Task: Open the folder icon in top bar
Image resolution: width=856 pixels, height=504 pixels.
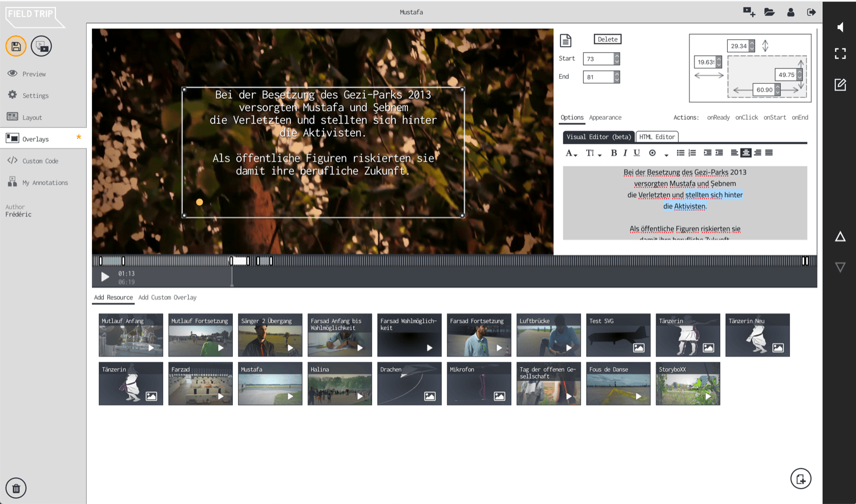Action: click(769, 12)
